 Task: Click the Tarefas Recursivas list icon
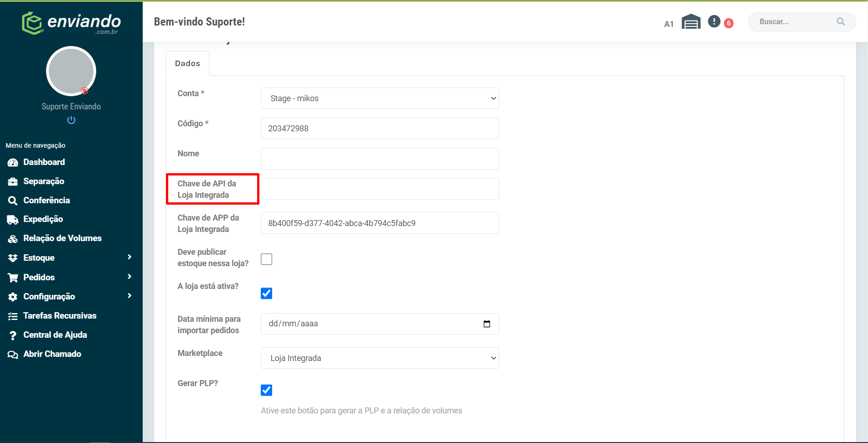(13, 316)
